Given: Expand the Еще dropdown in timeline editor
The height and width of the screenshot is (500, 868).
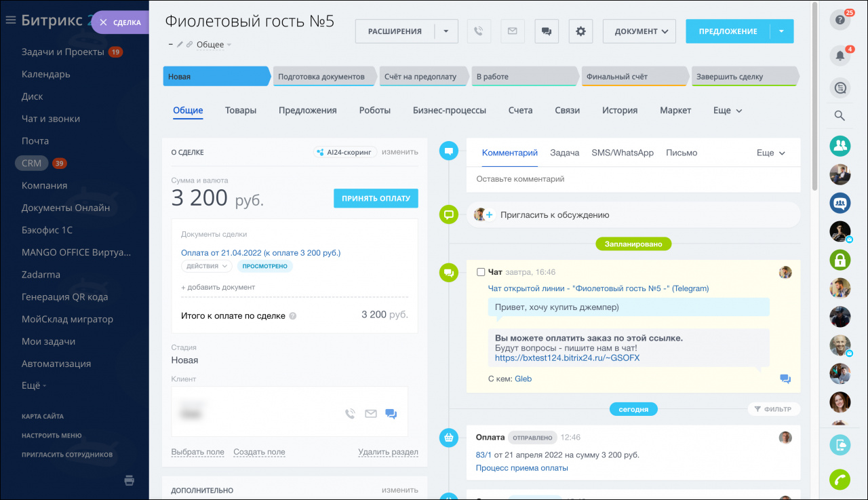Looking at the screenshot, I should [x=770, y=153].
